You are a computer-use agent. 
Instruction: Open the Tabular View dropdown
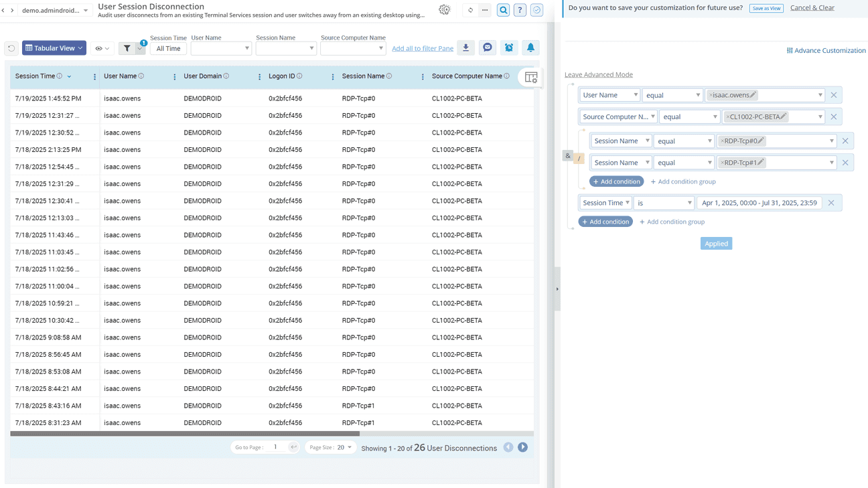54,48
